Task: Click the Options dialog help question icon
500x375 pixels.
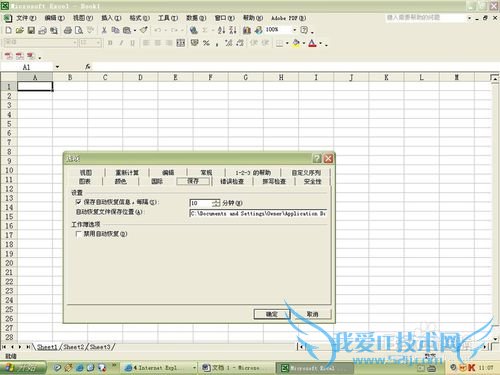Action: 317,158
